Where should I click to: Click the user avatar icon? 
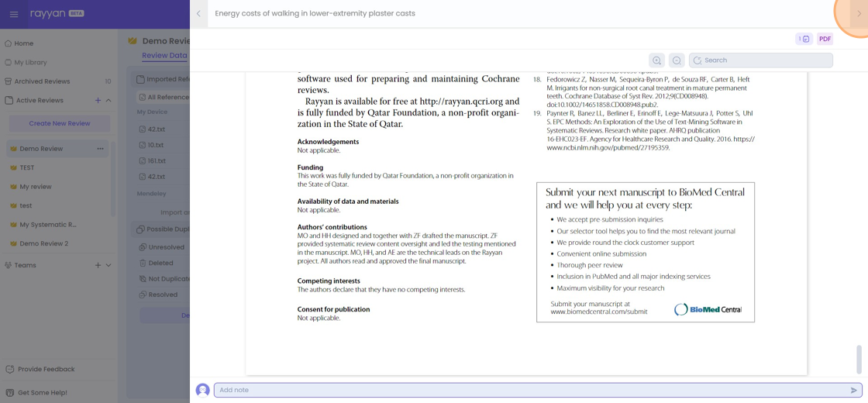202,391
